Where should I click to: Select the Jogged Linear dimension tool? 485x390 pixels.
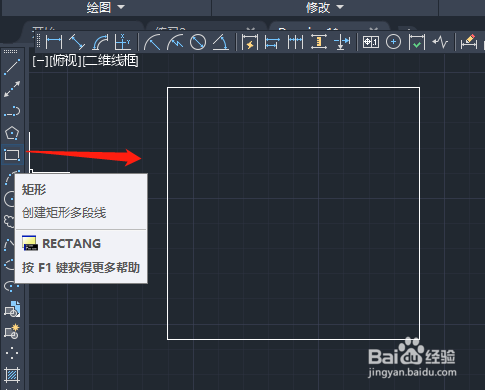(440, 42)
